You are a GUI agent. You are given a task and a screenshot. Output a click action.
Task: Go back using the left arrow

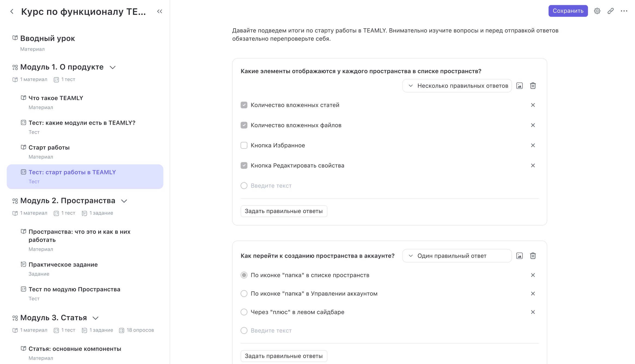(12, 11)
